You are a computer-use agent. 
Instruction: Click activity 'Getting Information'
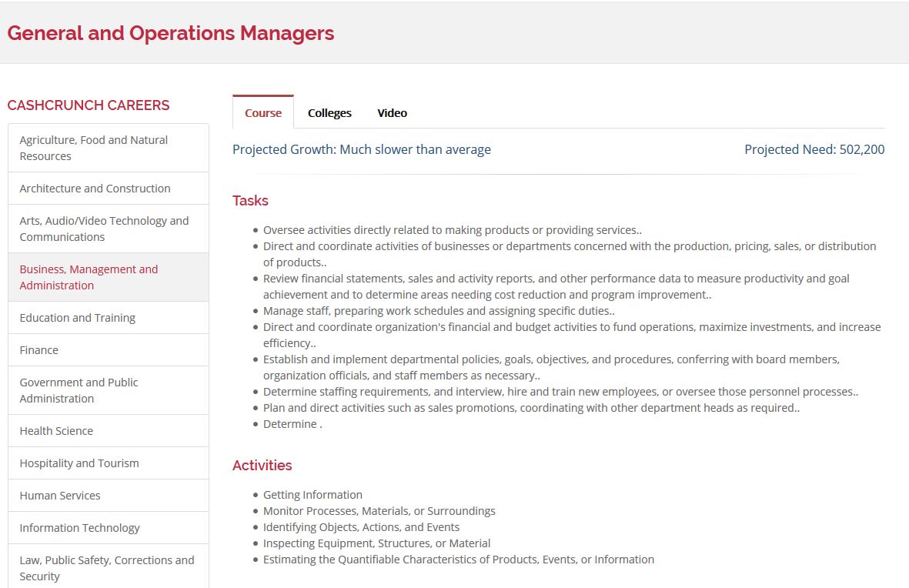point(312,495)
